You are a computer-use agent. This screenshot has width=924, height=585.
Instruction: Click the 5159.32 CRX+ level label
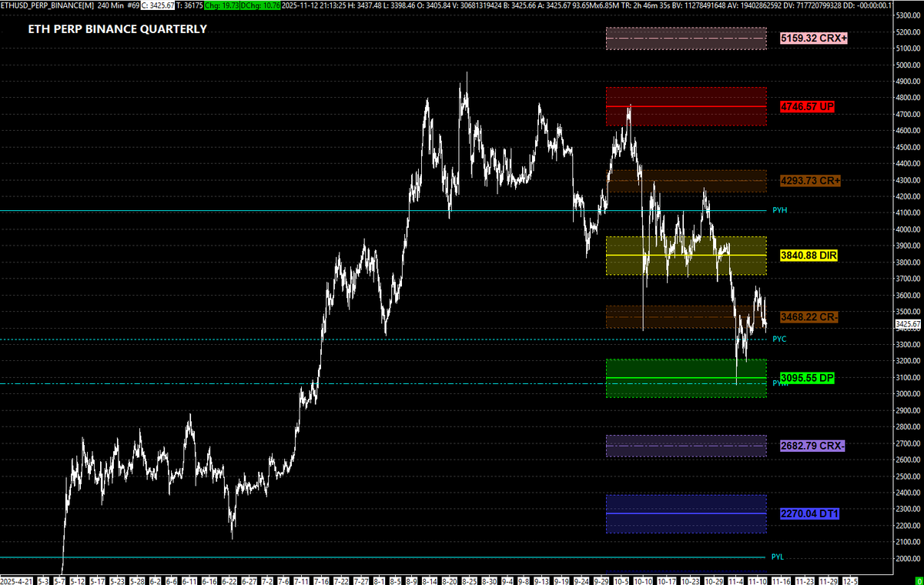tap(813, 38)
